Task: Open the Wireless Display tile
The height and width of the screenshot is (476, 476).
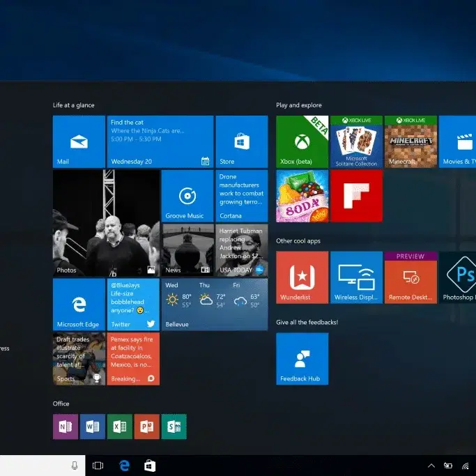Action: click(356, 277)
